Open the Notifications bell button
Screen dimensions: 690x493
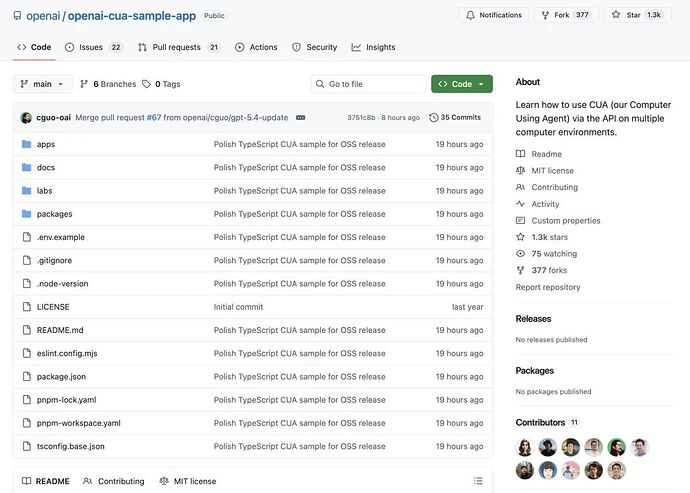tap(495, 15)
